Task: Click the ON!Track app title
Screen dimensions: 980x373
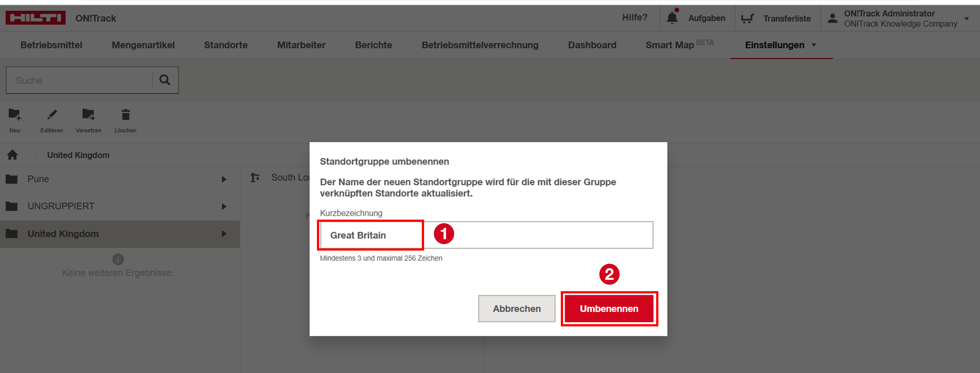Action: [x=96, y=18]
